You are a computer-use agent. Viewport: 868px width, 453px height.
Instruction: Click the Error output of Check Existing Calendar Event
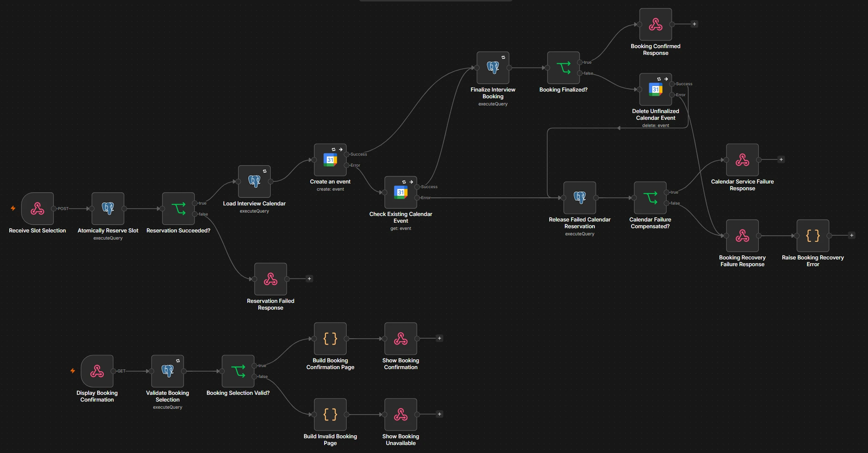(417, 198)
